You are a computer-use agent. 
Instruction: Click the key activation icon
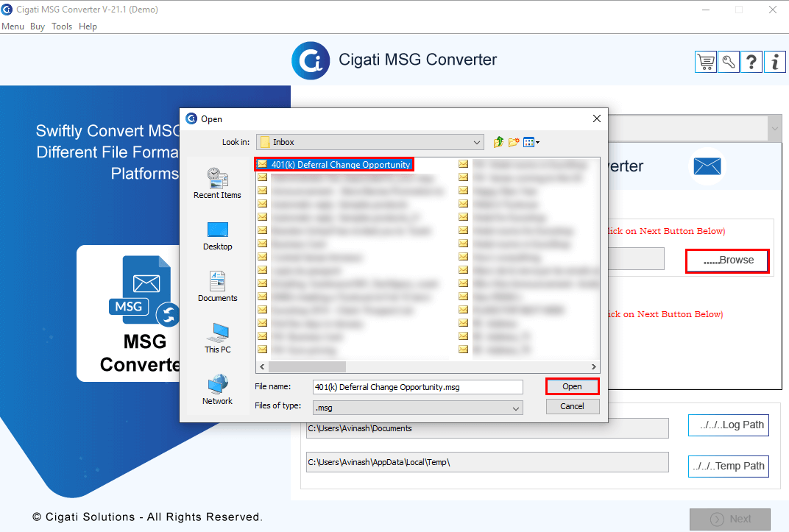pyautogui.click(x=729, y=62)
